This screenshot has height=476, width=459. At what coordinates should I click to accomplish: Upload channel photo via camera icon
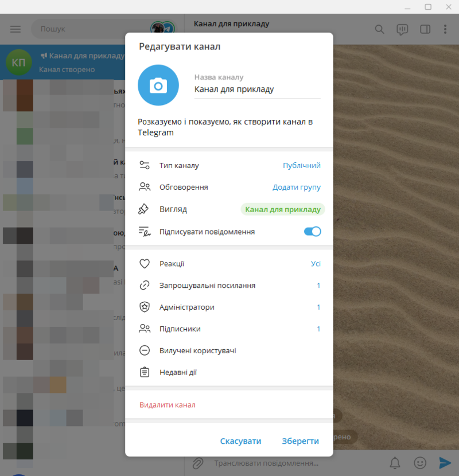tap(158, 85)
